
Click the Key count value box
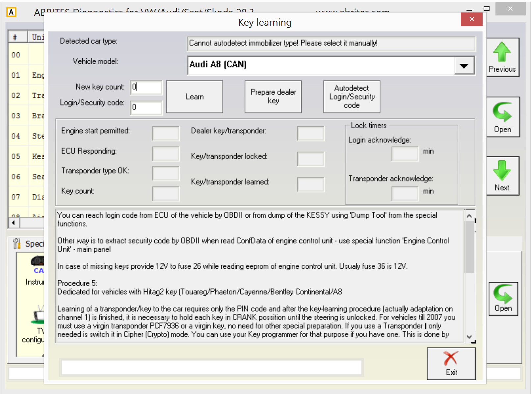[166, 193]
